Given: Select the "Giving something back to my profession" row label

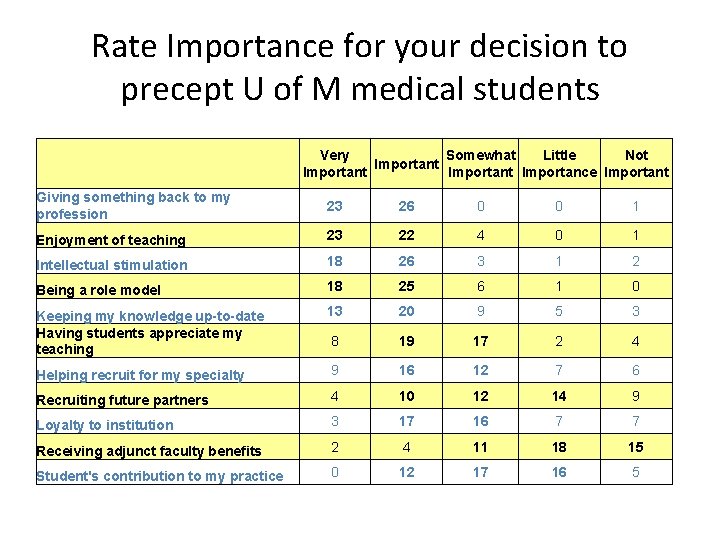Looking at the screenshot, I should tap(133, 205).
